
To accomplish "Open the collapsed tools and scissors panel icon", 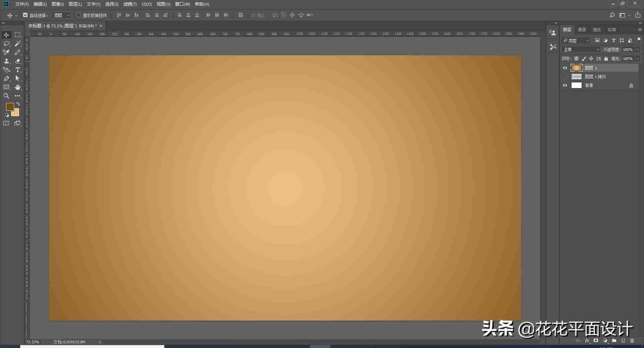I will (x=553, y=47).
